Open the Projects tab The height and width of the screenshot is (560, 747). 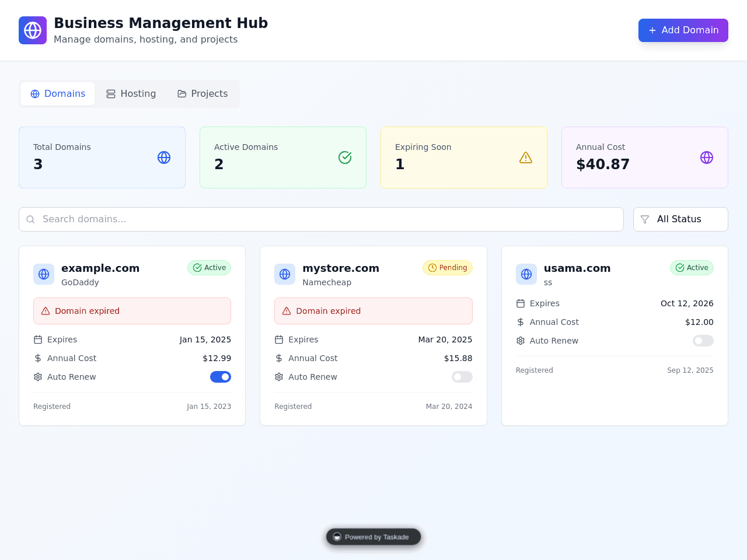[x=203, y=94]
